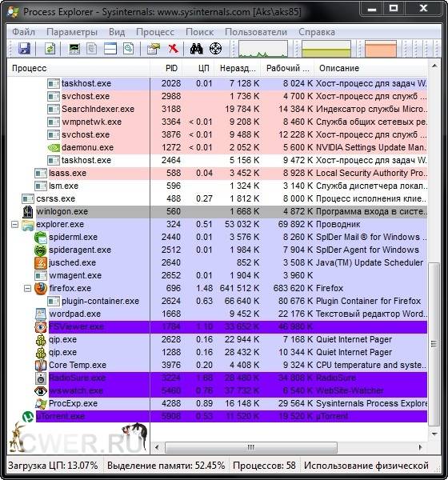Viewport: 448px width, 480px height.
Task: Click the ProcExp.exe icon
Action: coord(41,404)
